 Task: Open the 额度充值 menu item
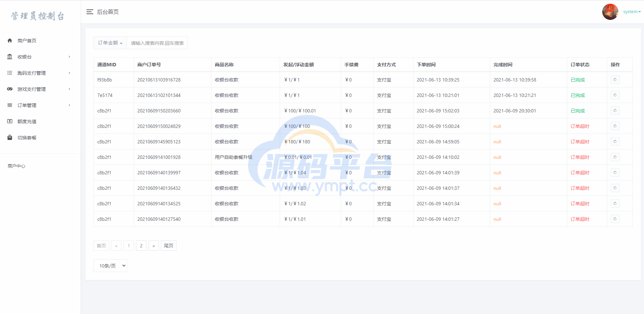27,121
